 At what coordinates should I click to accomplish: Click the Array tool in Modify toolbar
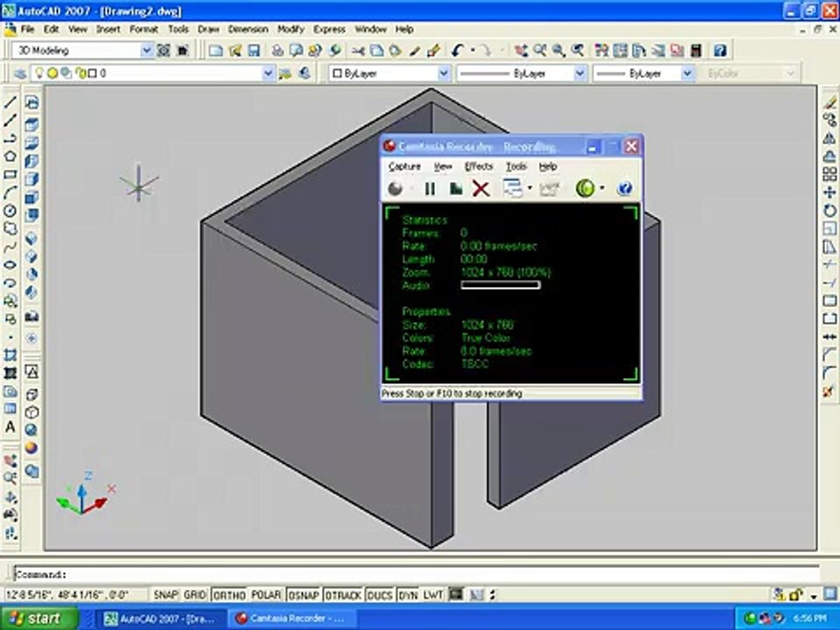coord(829,174)
